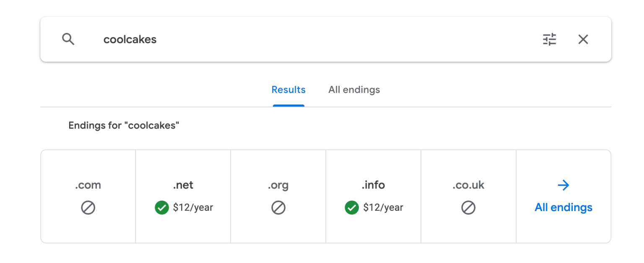Switch to the All endings tab
This screenshot has width=644, height=263.
(x=354, y=90)
